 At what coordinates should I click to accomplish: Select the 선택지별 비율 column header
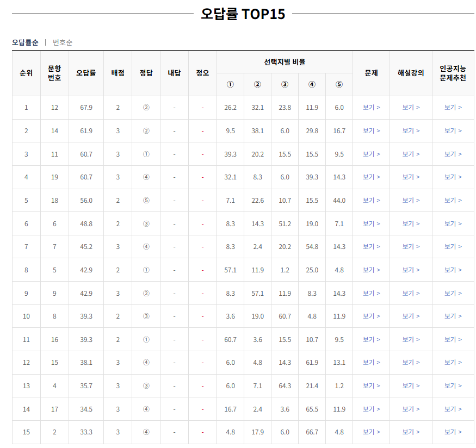pos(285,62)
